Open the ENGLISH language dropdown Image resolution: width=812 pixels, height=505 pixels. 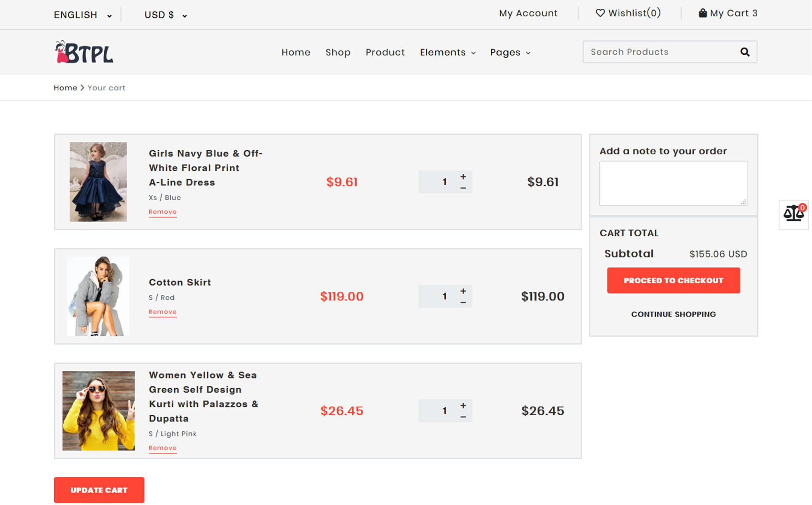click(83, 15)
